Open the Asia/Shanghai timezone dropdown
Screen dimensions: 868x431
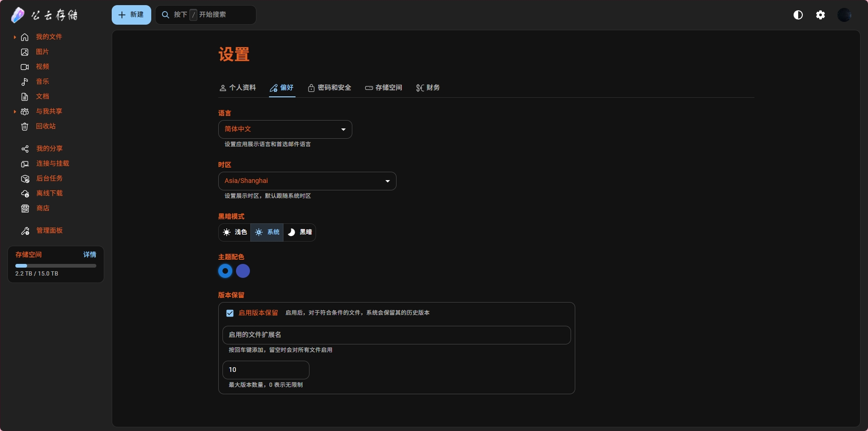307,181
